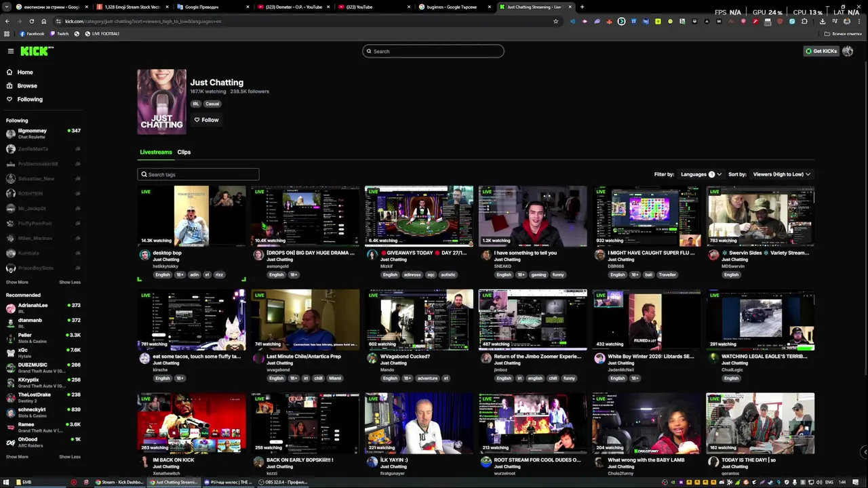Click Mizkif streamer avatar
The height and width of the screenshot is (488, 868).
pos(372,255)
